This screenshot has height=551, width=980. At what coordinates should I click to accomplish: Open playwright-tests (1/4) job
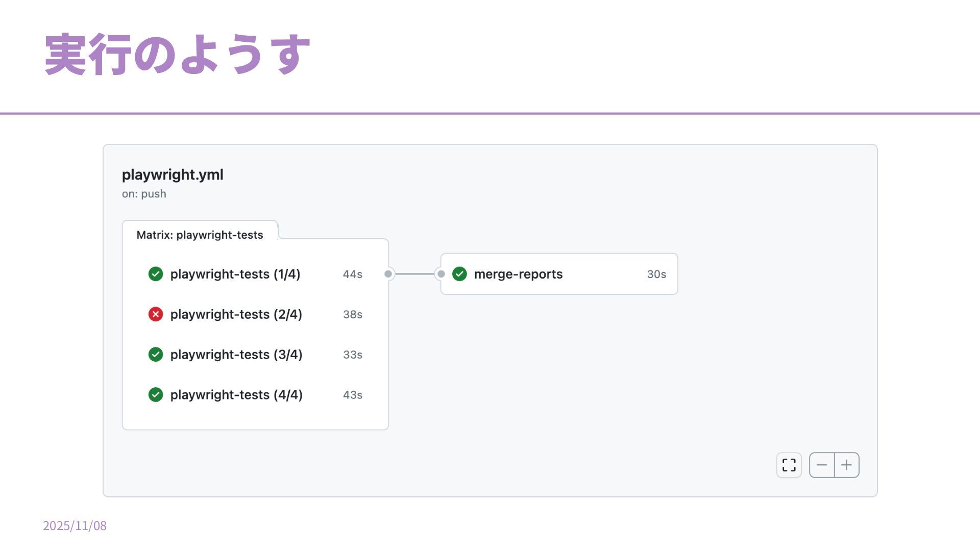tap(235, 274)
